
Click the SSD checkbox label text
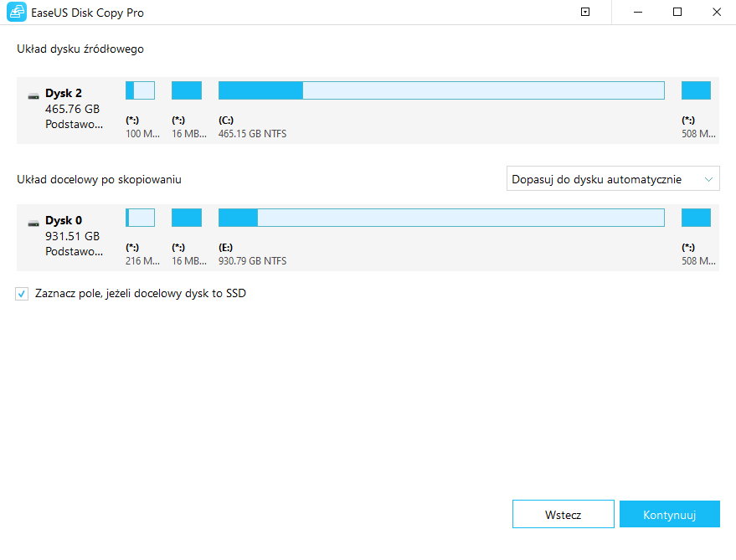[x=140, y=294]
